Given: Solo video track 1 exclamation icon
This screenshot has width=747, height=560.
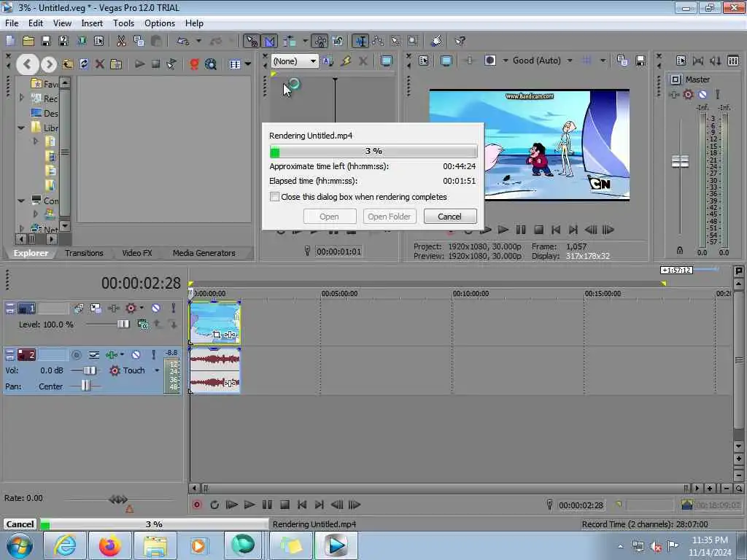Looking at the screenshot, I should tap(174, 308).
